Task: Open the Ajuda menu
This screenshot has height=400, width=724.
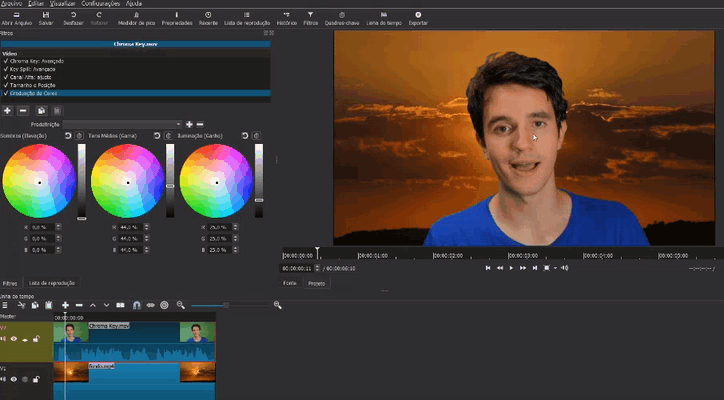Action: tap(134, 3)
